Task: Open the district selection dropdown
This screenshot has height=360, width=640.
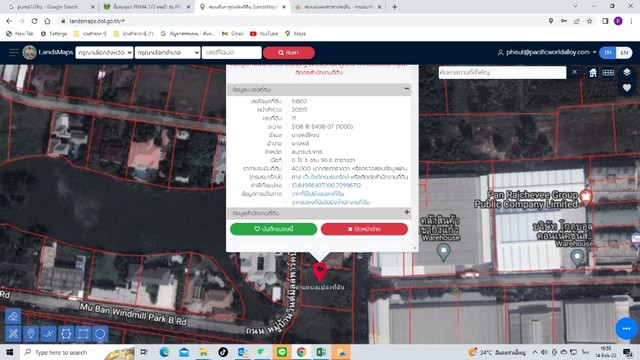Action: tap(167, 53)
